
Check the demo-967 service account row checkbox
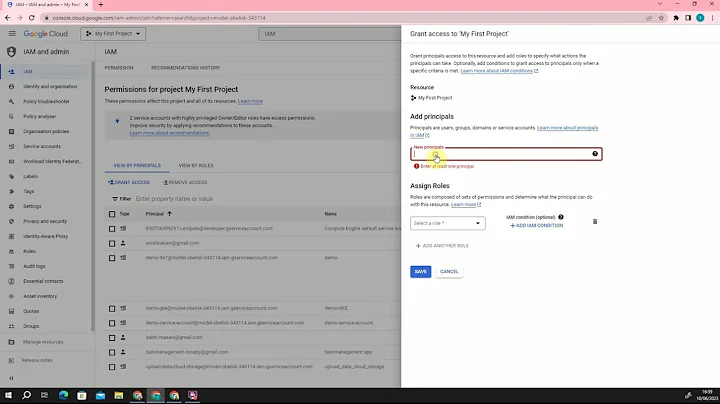[x=112, y=258]
